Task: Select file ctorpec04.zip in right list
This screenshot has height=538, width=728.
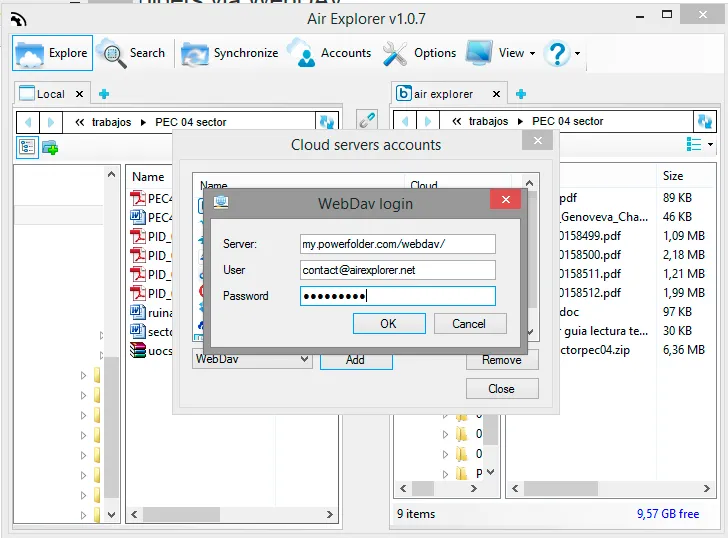Action: point(595,350)
